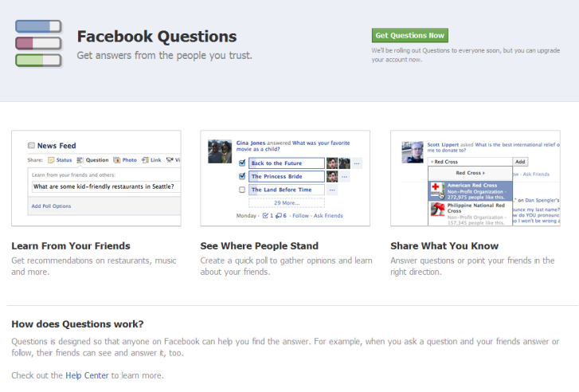
Task: Select the Question share icon
Action: pyautogui.click(x=80, y=160)
